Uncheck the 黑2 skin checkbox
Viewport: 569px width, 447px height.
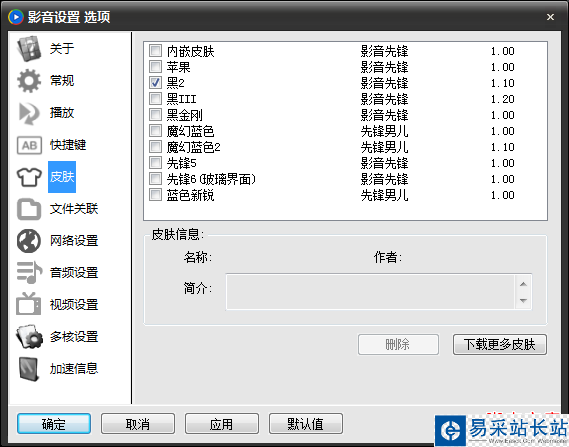pos(155,82)
